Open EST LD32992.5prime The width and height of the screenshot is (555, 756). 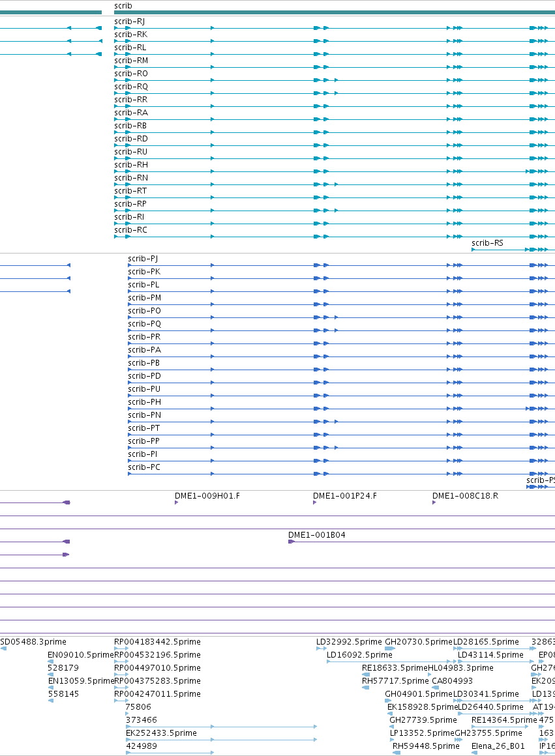349,642
